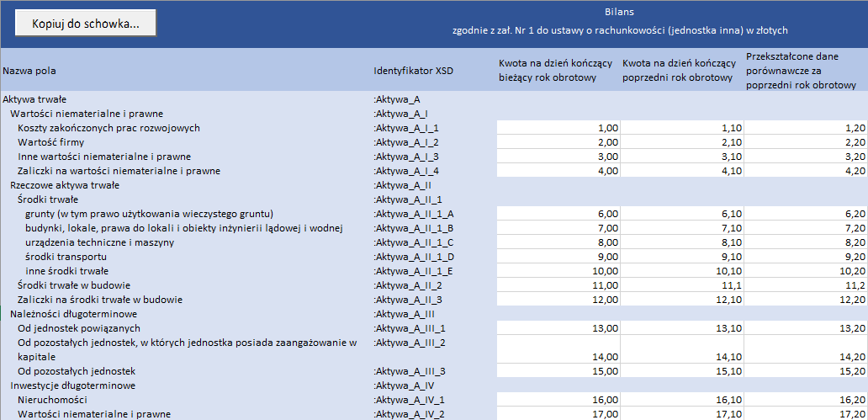Select the value 1,00 for Koszty zakończonych prac rozwojowych

(558, 128)
